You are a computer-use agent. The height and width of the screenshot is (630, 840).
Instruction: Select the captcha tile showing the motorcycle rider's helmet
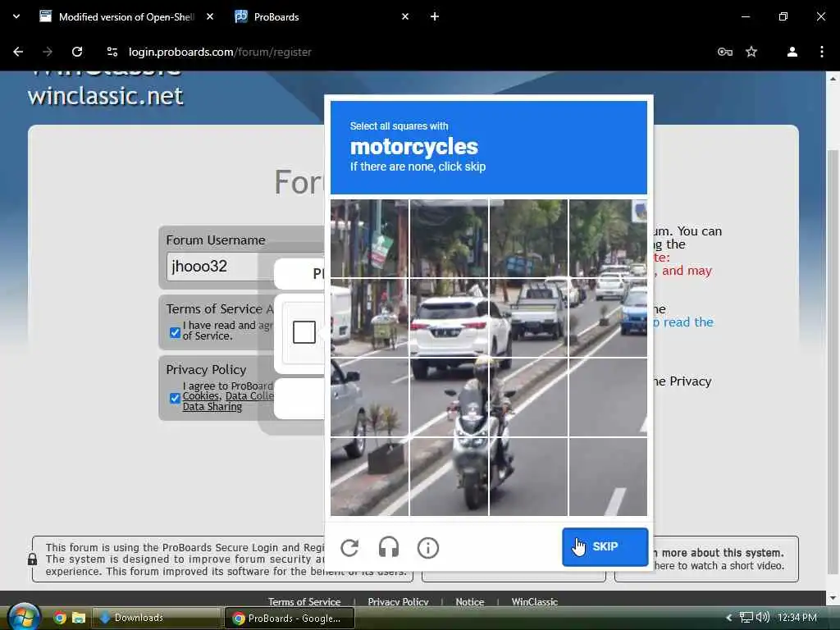coord(449,398)
